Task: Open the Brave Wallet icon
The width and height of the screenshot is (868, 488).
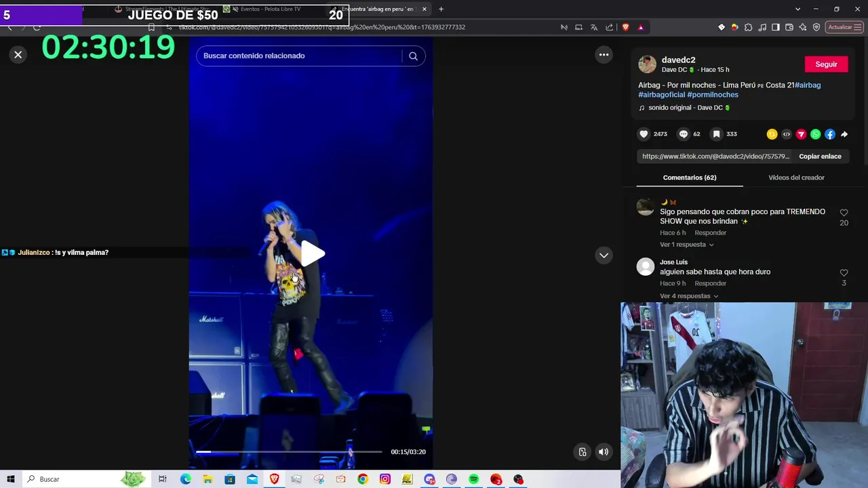Action: (x=789, y=27)
